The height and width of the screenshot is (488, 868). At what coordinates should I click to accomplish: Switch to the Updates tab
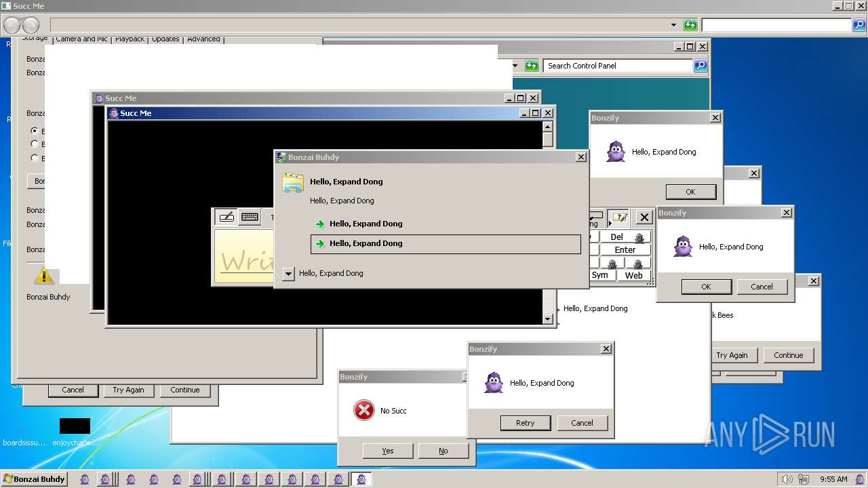click(165, 39)
